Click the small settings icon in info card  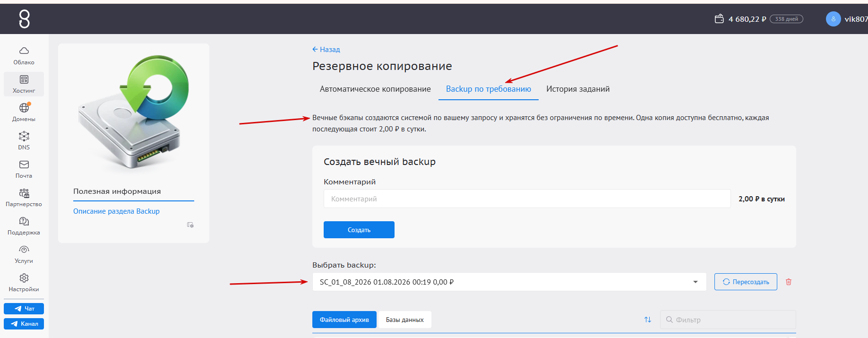point(190,225)
